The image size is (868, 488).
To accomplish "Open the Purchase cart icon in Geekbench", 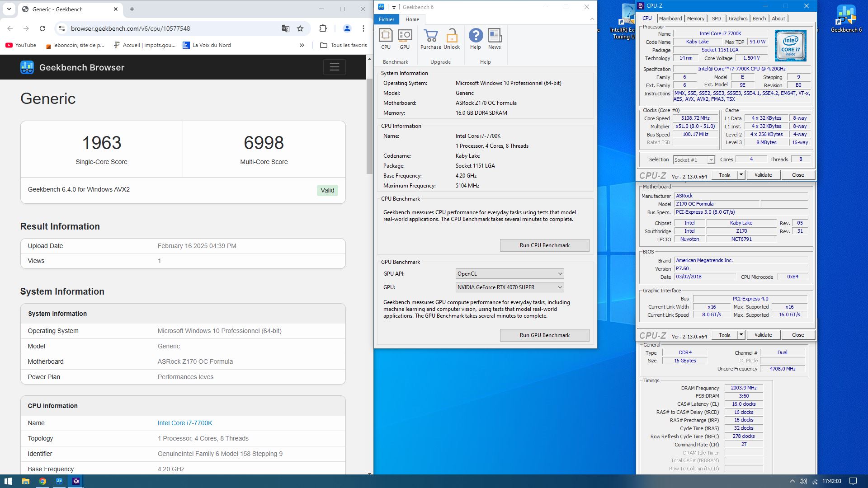I will (x=431, y=39).
